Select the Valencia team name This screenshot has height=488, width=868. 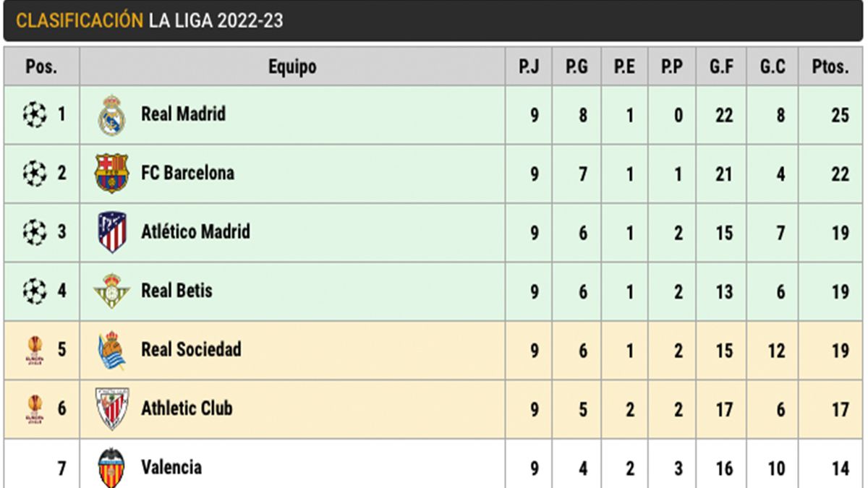(171, 467)
